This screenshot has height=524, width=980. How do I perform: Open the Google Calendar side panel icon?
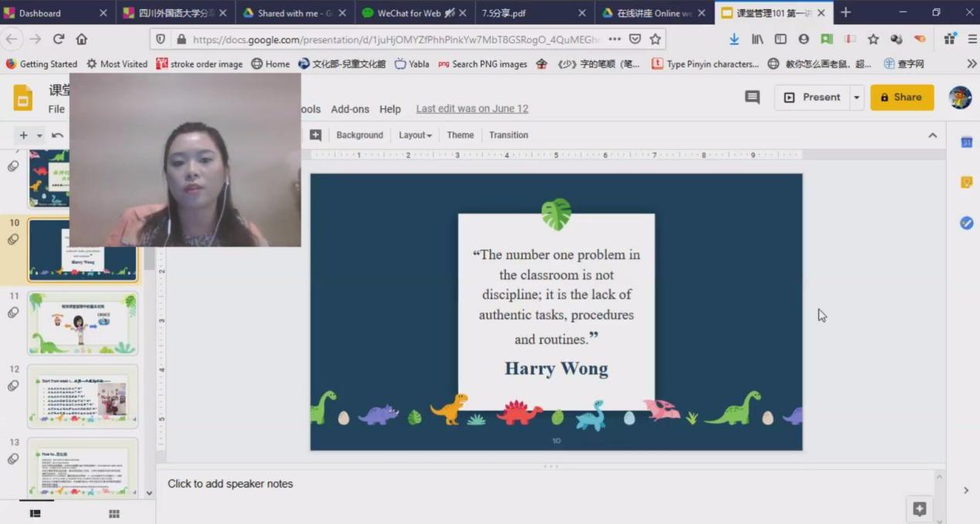coord(966,142)
